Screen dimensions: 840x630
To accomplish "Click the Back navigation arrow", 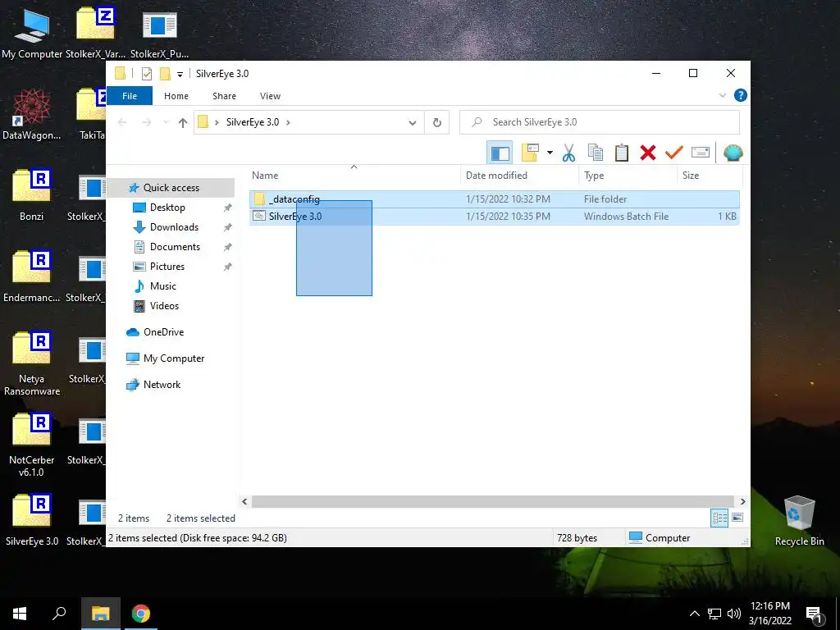I will pyautogui.click(x=122, y=123).
